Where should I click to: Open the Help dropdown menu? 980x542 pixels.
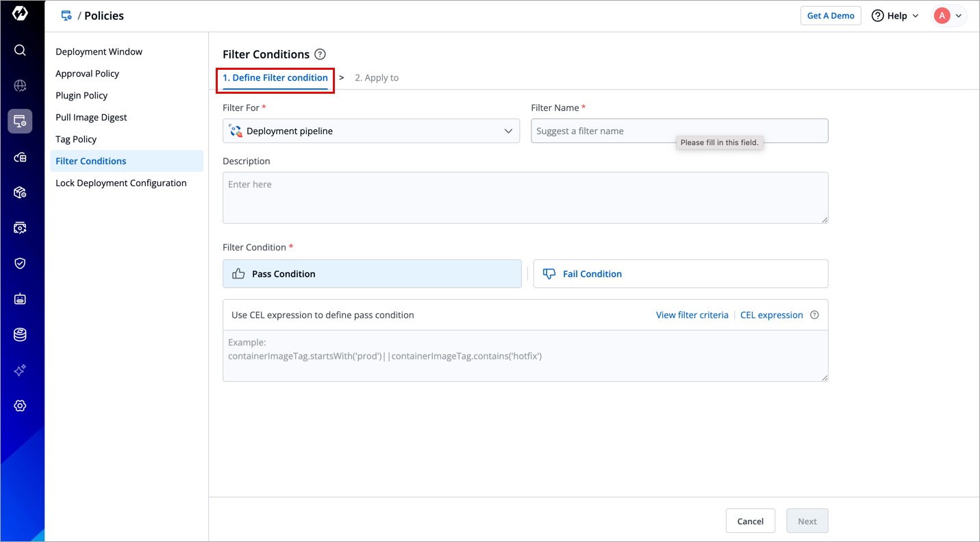point(895,16)
